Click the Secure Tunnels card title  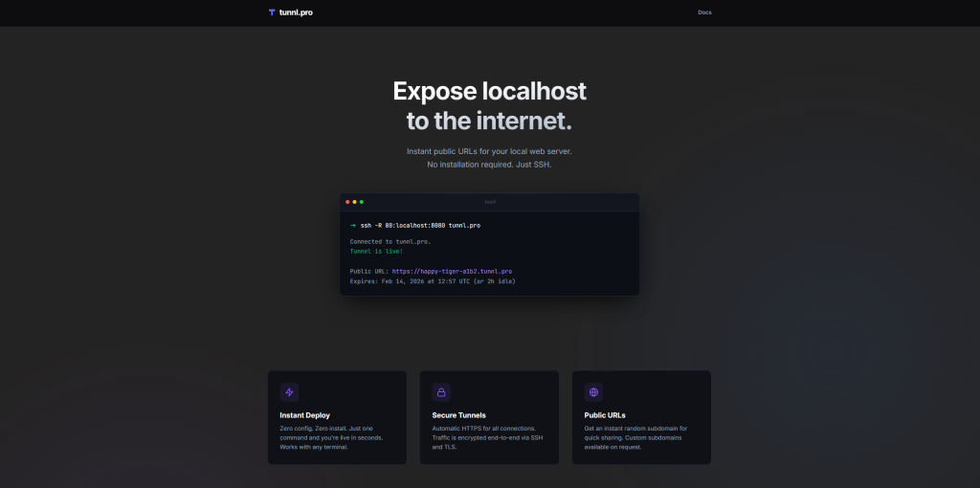coord(458,415)
